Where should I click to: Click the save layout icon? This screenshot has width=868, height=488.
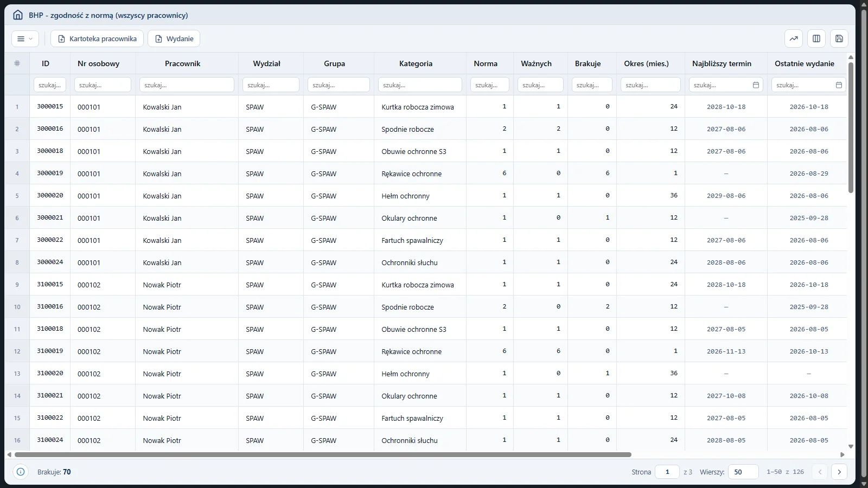pos(839,38)
